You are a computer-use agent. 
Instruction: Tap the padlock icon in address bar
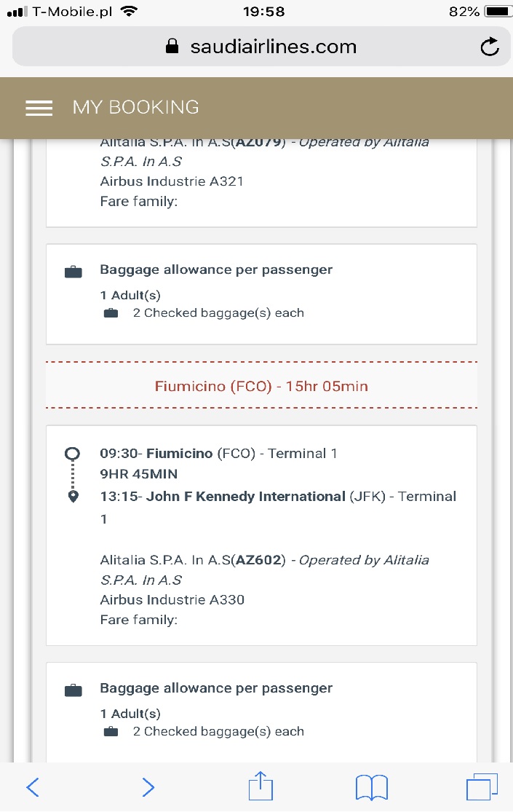(x=172, y=46)
